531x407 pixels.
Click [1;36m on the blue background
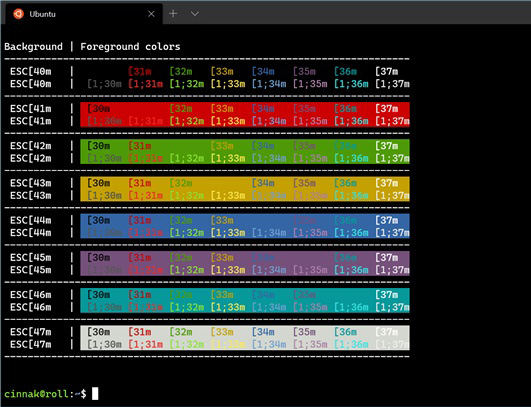(352, 233)
